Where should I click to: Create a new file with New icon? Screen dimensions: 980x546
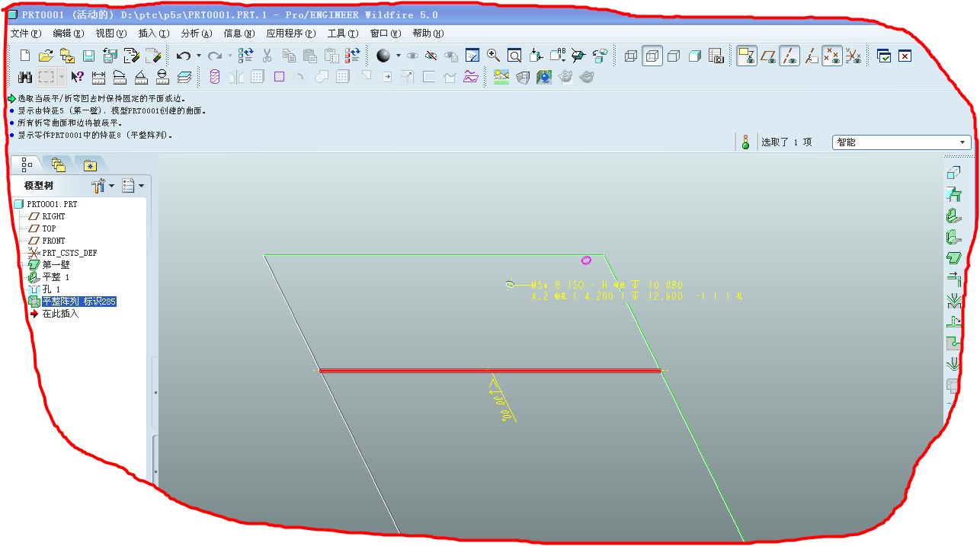pos(25,56)
